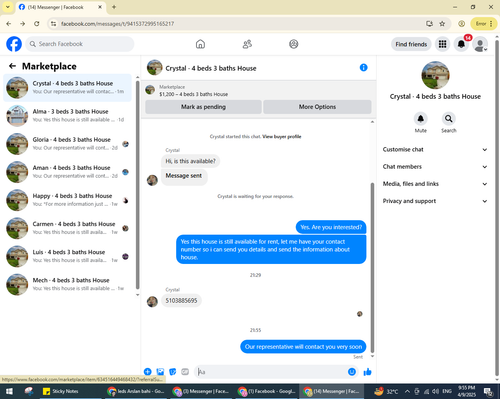The image size is (500, 399).
Task: Open Carmen - 4 beds 3 baths House chat
Action: (x=68, y=228)
